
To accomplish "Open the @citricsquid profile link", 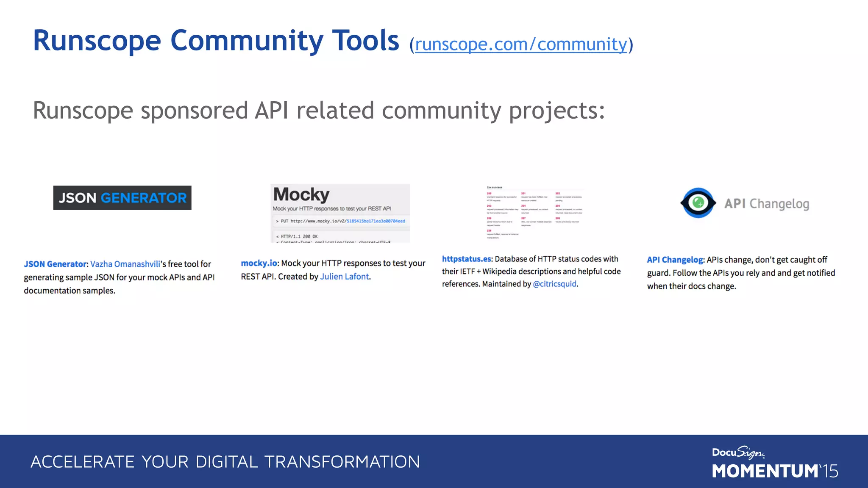I will tap(554, 284).
